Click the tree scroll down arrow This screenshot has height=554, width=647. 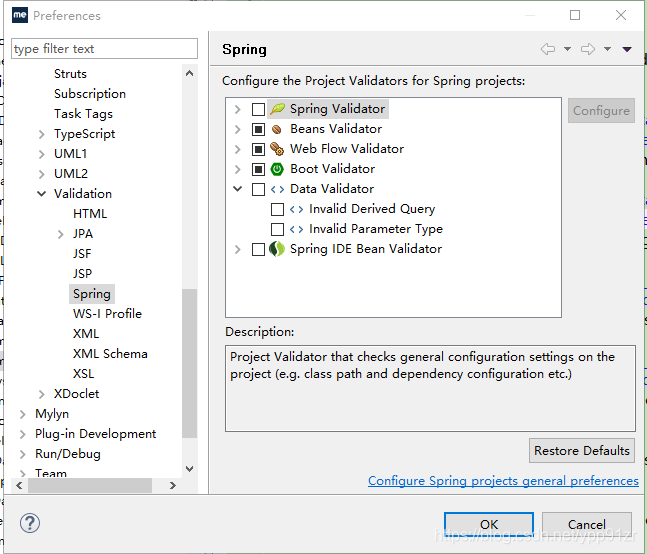tap(189, 469)
